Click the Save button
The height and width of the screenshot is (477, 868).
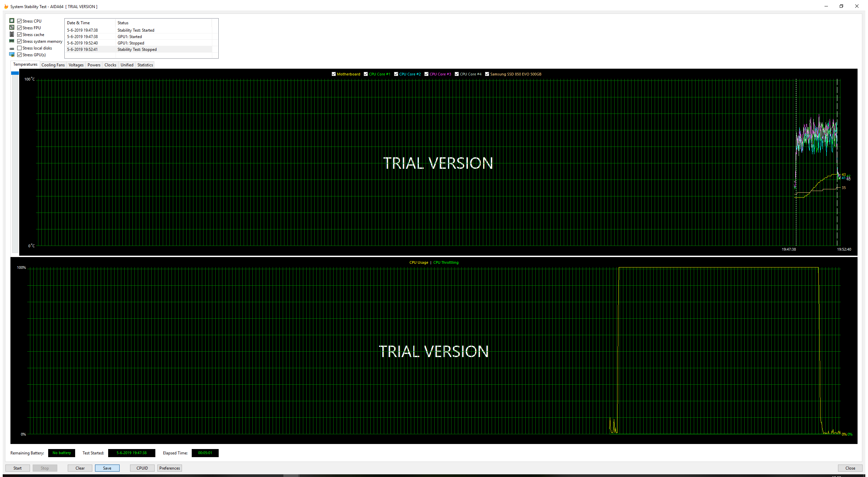(107, 468)
